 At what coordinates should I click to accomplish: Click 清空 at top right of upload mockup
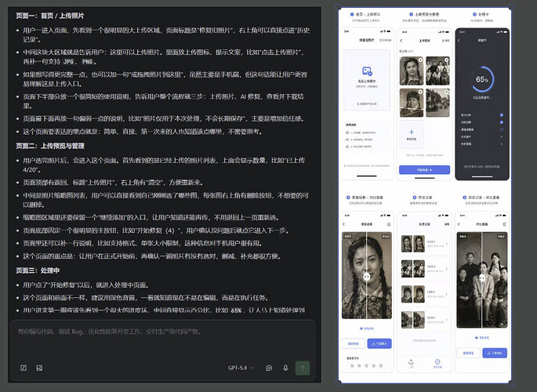tap(445, 41)
